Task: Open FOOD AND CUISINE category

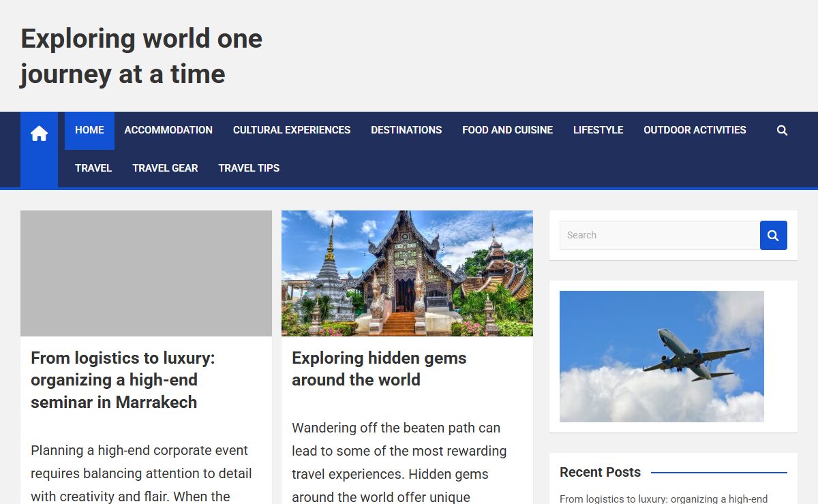Action: click(507, 130)
